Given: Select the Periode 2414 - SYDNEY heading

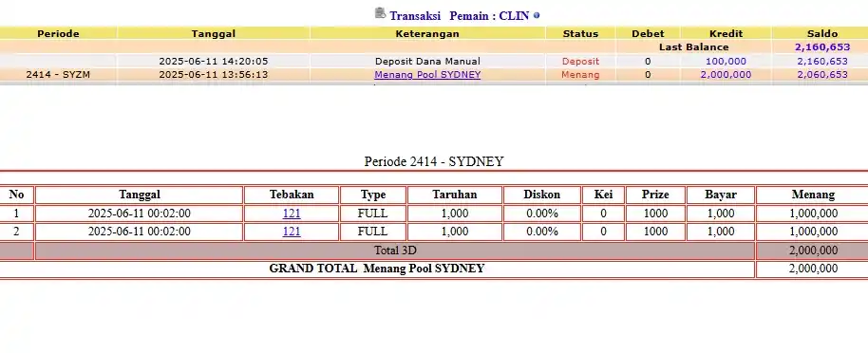Looking at the screenshot, I should (x=434, y=161).
